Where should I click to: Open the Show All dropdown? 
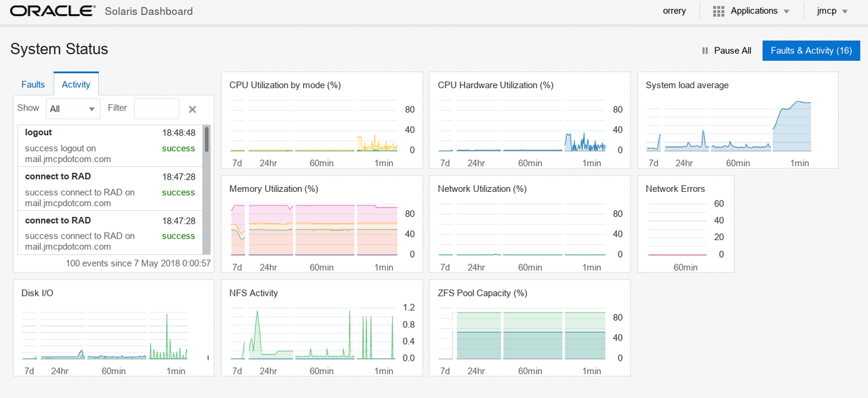pyautogui.click(x=73, y=108)
